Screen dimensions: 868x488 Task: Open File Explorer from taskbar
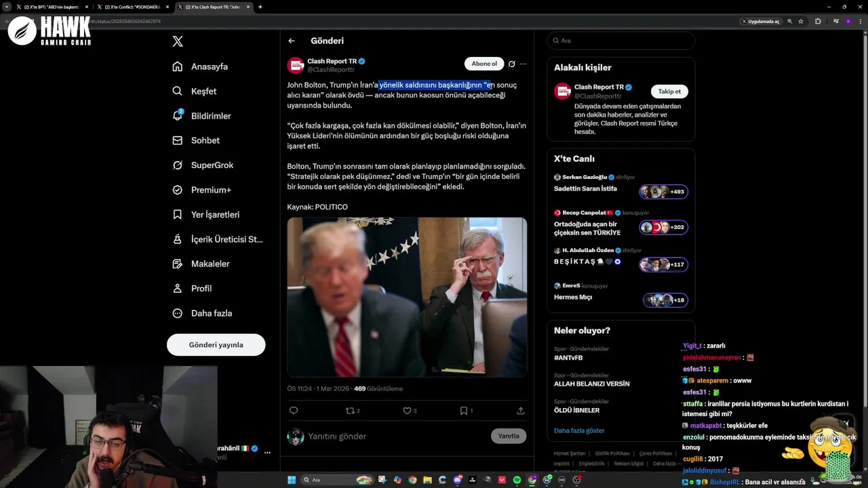[x=427, y=480]
